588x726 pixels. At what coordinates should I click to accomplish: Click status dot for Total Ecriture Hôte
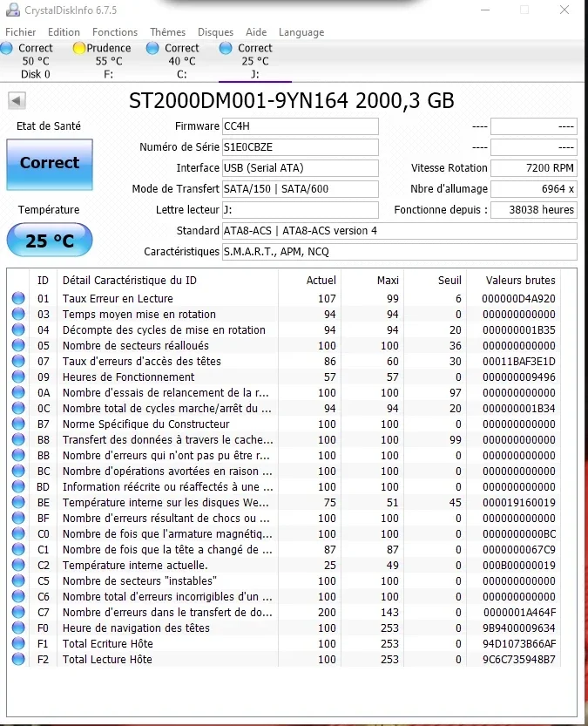[x=18, y=643]
